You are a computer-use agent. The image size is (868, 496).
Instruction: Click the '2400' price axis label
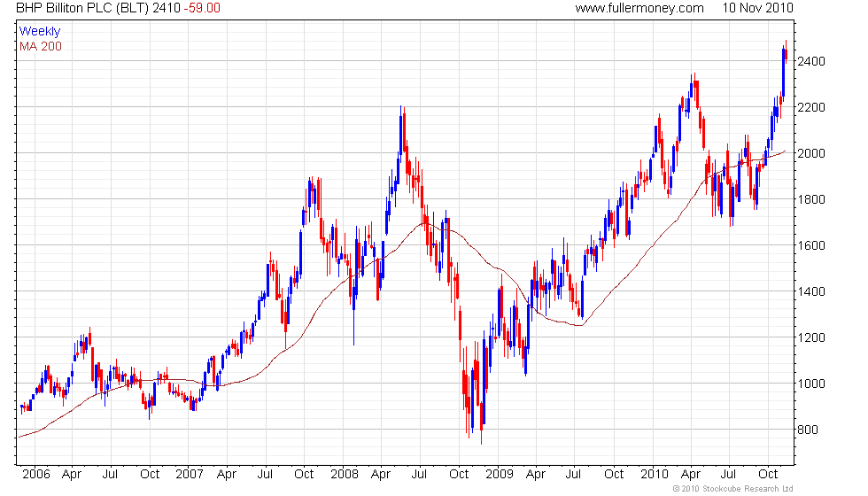point(811,61)
